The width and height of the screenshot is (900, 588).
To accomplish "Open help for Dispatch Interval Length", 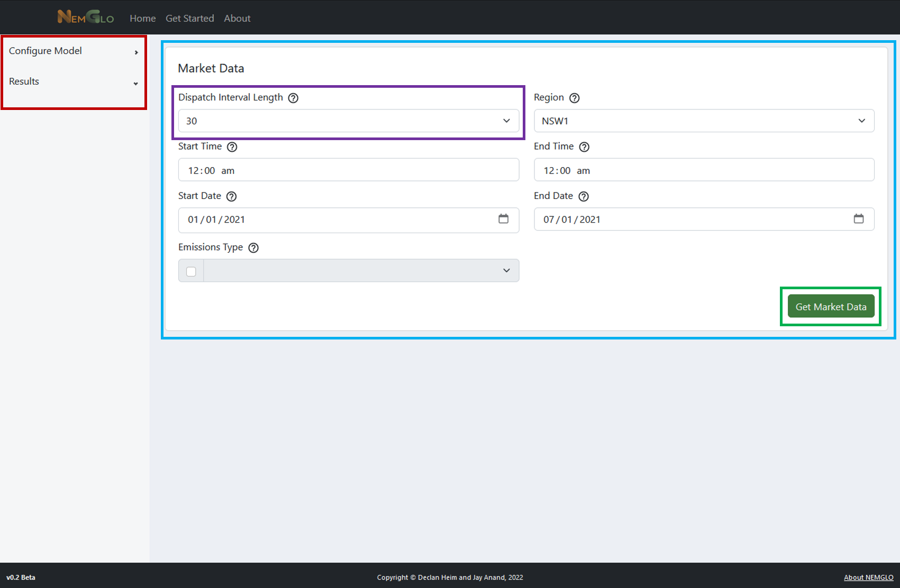I will click(293, 98).
